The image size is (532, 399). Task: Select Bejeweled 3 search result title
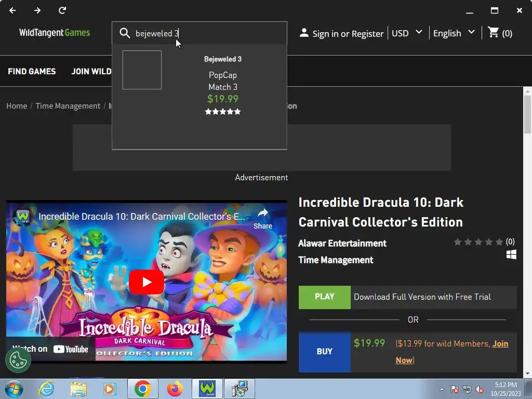point(223,59)
